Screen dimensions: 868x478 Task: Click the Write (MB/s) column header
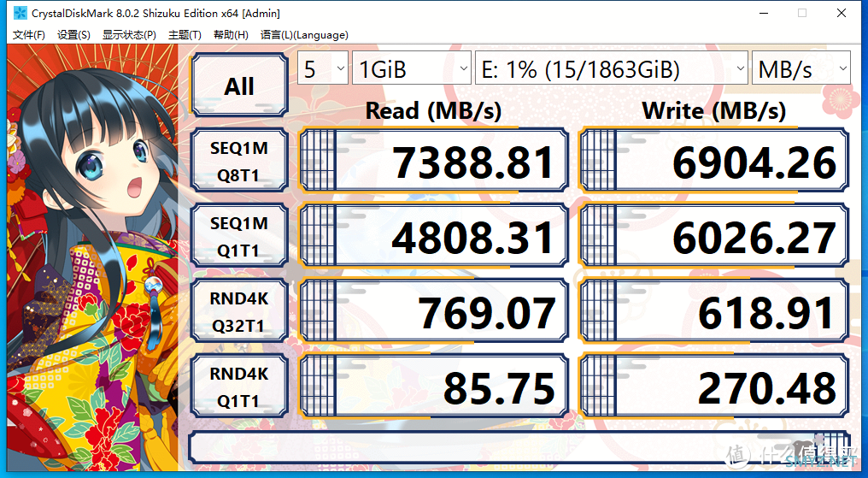pyautogui.click(x=714, y=111)
